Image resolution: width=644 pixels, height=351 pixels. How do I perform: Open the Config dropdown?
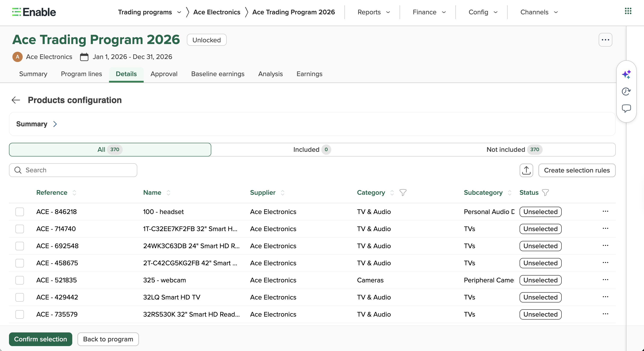pyautogui.click(x=483, y=12)
